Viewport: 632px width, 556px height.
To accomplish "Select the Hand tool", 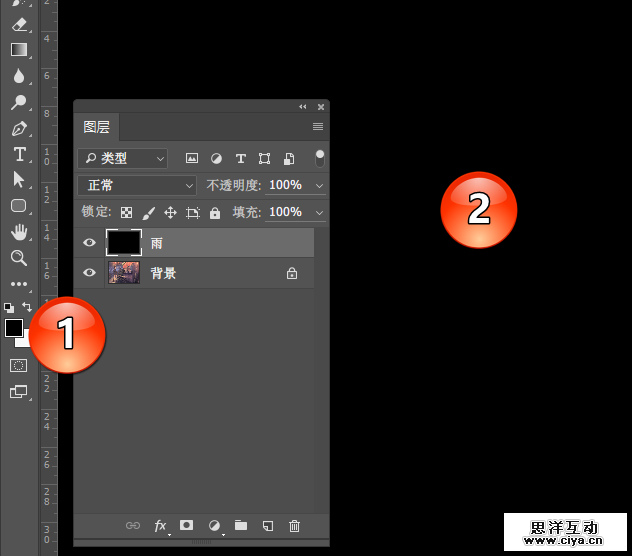I will (x=19, y=232).
